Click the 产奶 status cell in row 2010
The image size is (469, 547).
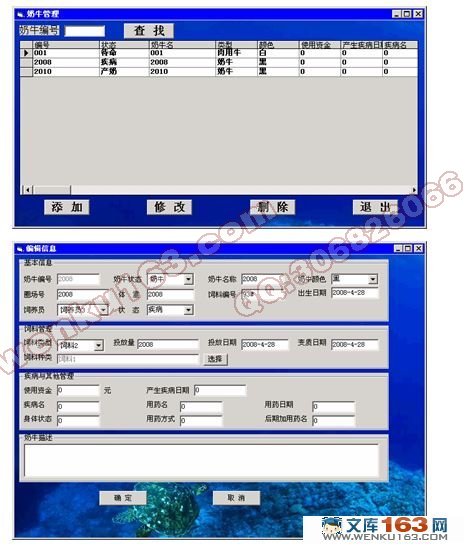125,72
